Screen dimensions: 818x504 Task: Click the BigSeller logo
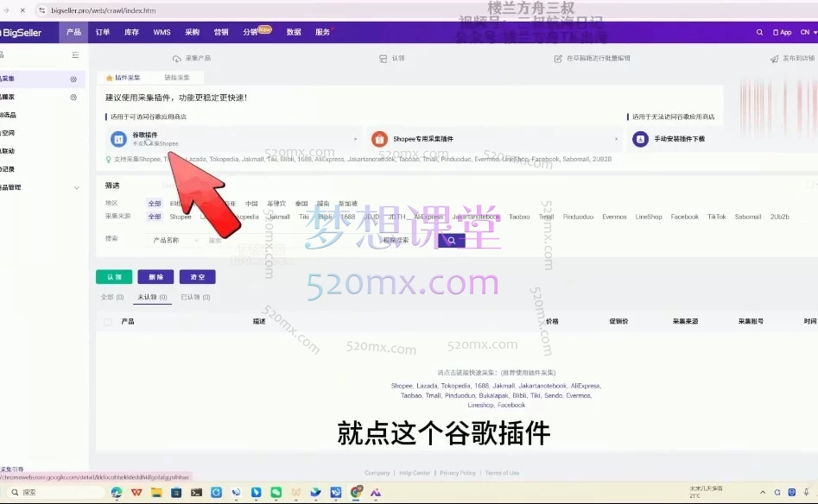21,32
